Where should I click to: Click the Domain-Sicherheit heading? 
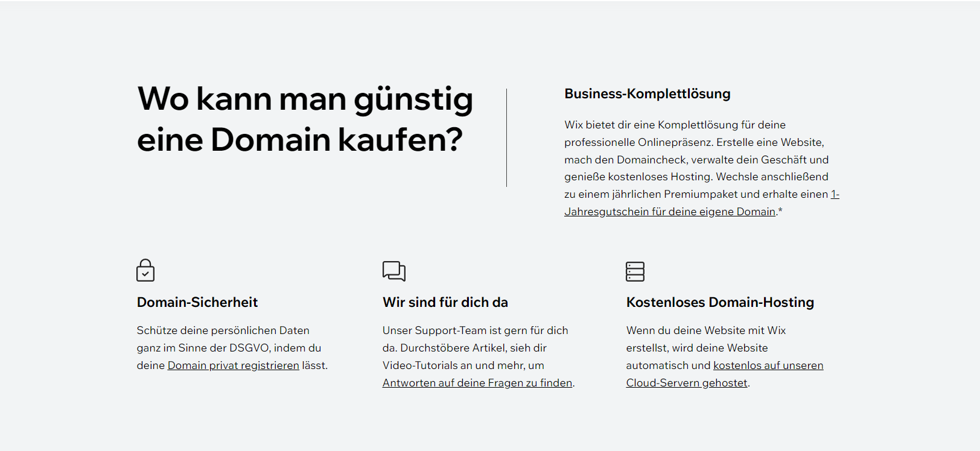coord(197,302)
